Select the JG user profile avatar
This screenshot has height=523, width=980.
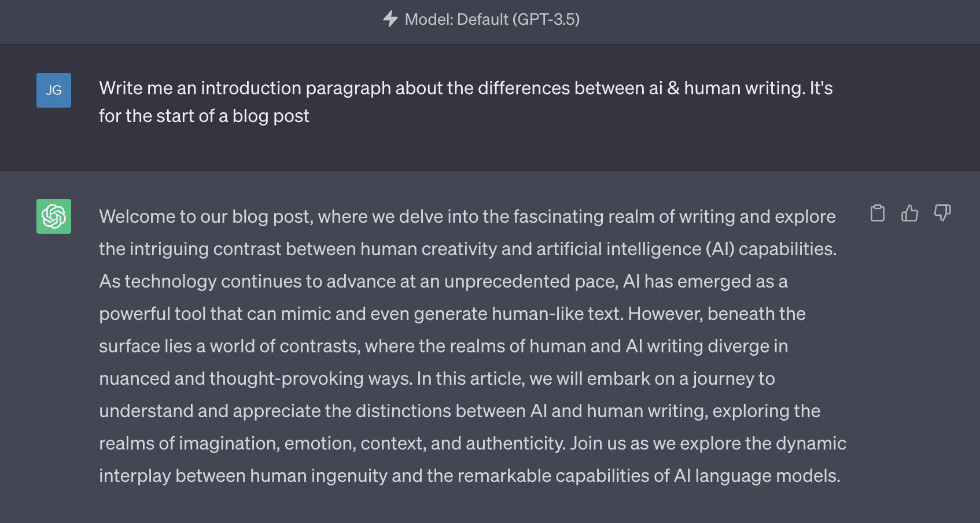point(53,90)
